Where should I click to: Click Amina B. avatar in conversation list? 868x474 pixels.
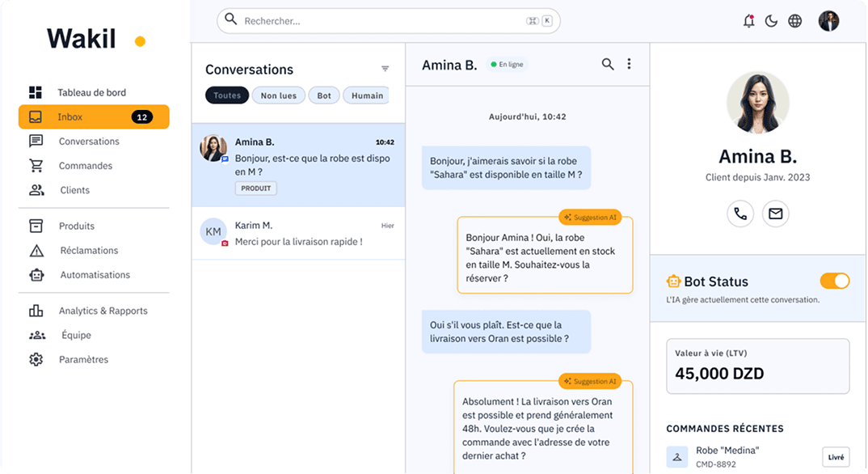[213, 148]
